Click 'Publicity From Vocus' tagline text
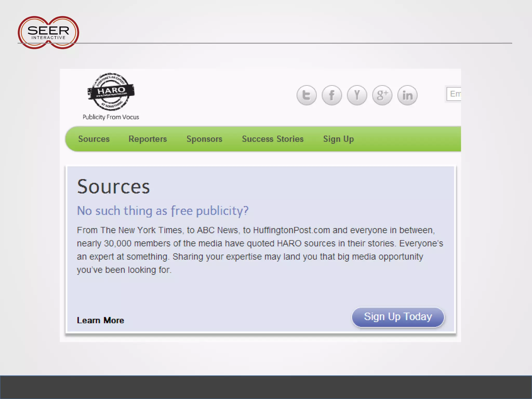This screenshot has height=399, width=532. coord(111,117)
